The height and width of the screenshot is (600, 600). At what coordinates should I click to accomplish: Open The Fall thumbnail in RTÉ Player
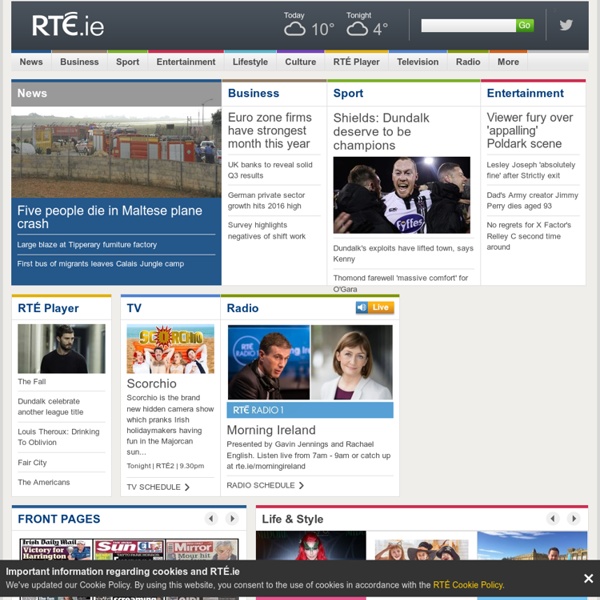coord(61,349)
